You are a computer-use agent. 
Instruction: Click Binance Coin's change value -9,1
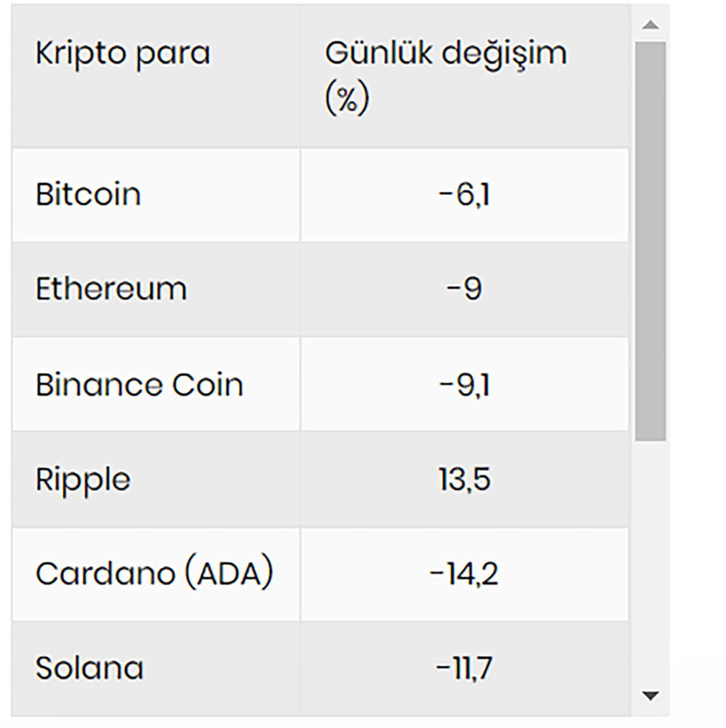(464, 385)
